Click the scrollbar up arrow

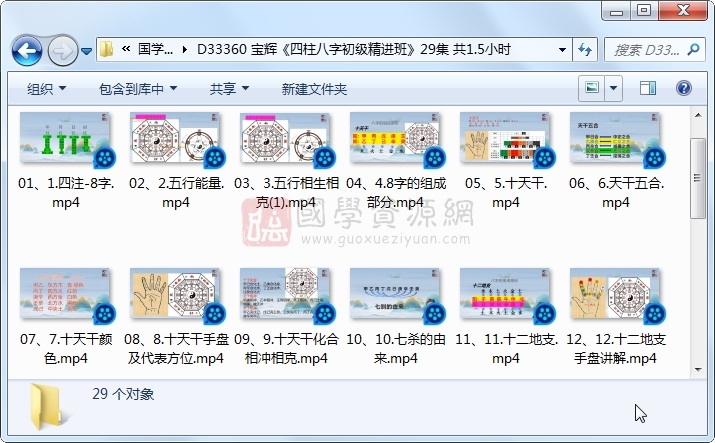(x=698, y=115)
